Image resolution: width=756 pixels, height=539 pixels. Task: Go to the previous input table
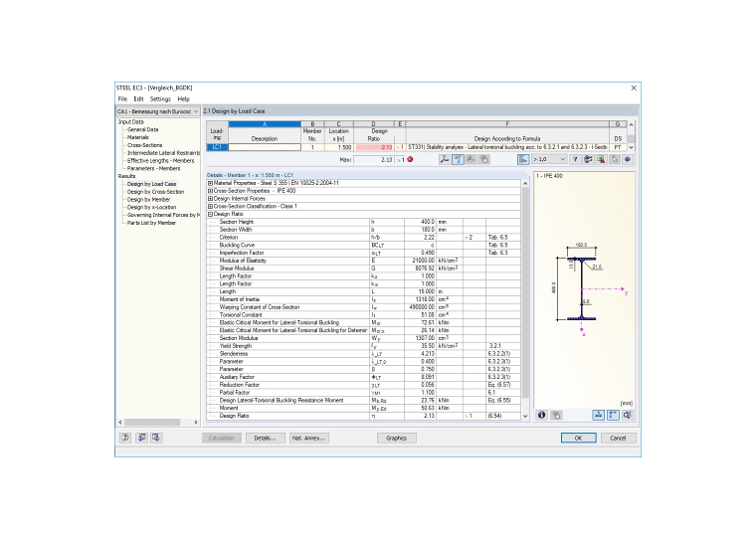click(x=141, y=438)
